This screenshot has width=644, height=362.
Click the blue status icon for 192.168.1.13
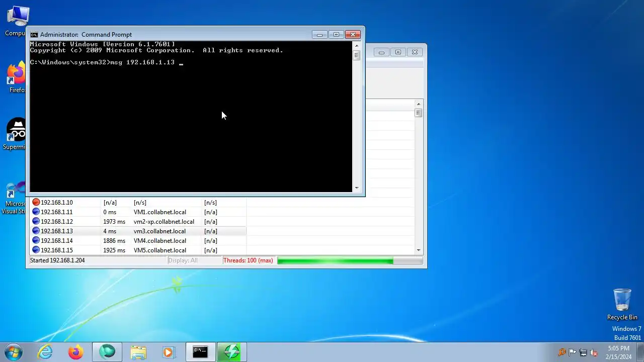[36, 231]
